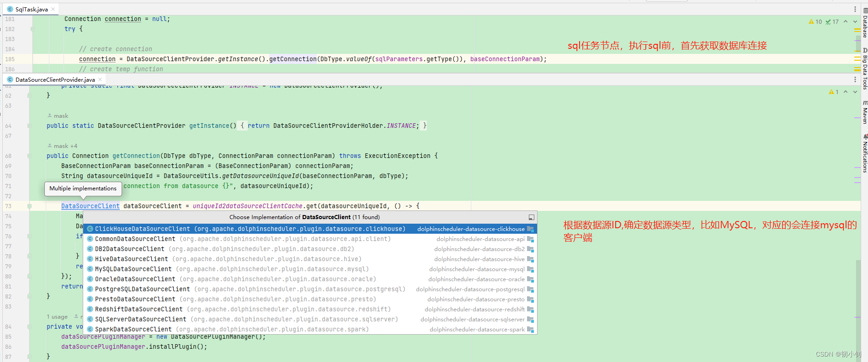Image resolution: width=868 pixels, height=362 pixels.
Task: Collapse the try block at line 182
Action: [x=32, y=29]
